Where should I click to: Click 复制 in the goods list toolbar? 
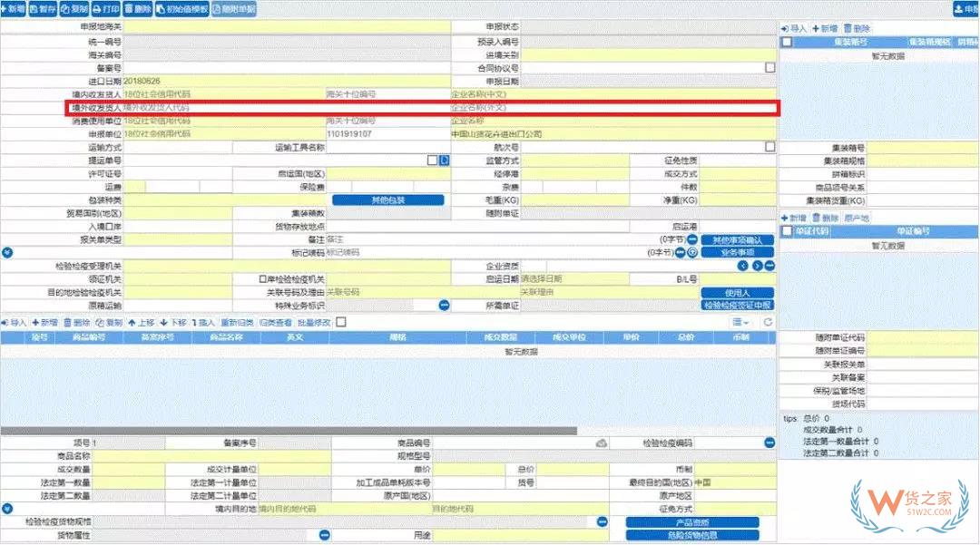tap(109, 323)
